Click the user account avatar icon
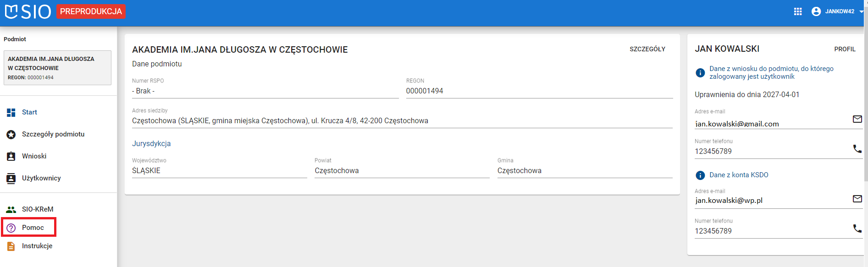This screenshot has height=267, width=868. coord(816,11)
